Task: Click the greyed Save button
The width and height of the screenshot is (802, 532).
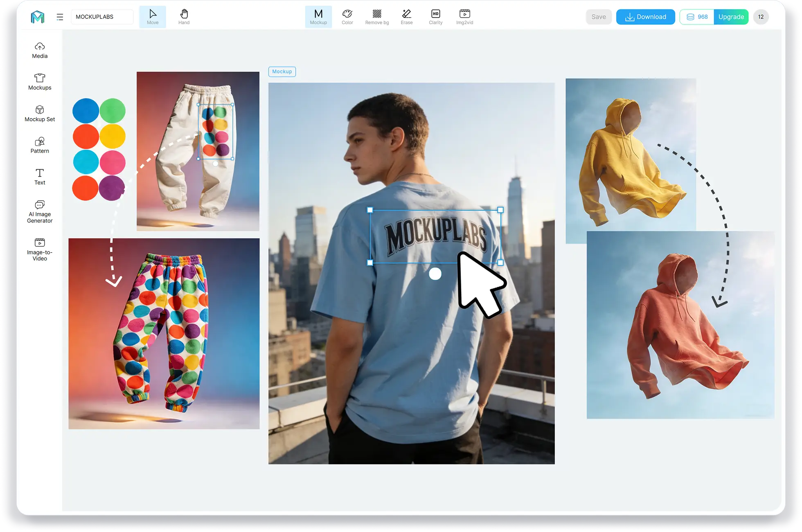Action: (x=598, y=17)
